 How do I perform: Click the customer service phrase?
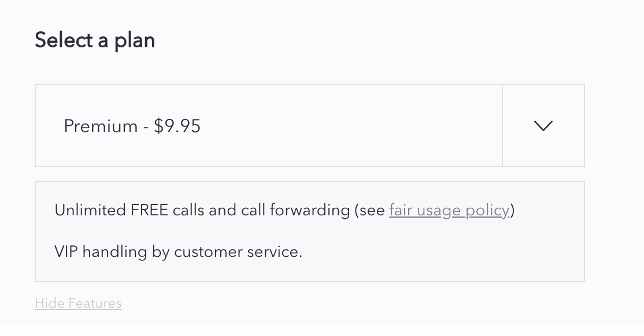[238, 252]
